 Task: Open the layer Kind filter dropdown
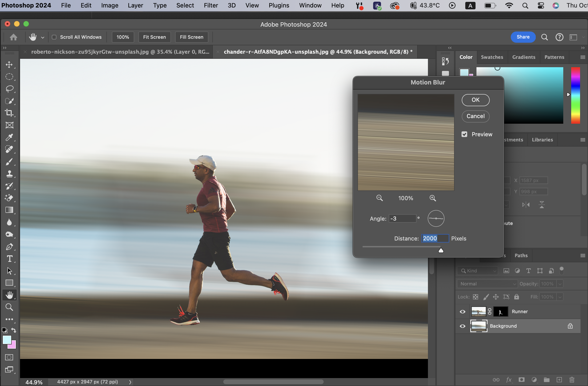(477, 270)
